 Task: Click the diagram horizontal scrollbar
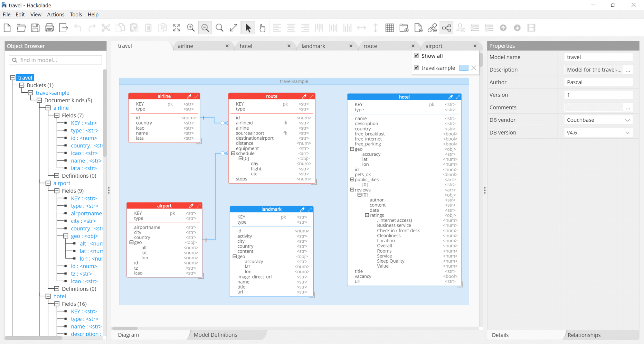point(125,329)
